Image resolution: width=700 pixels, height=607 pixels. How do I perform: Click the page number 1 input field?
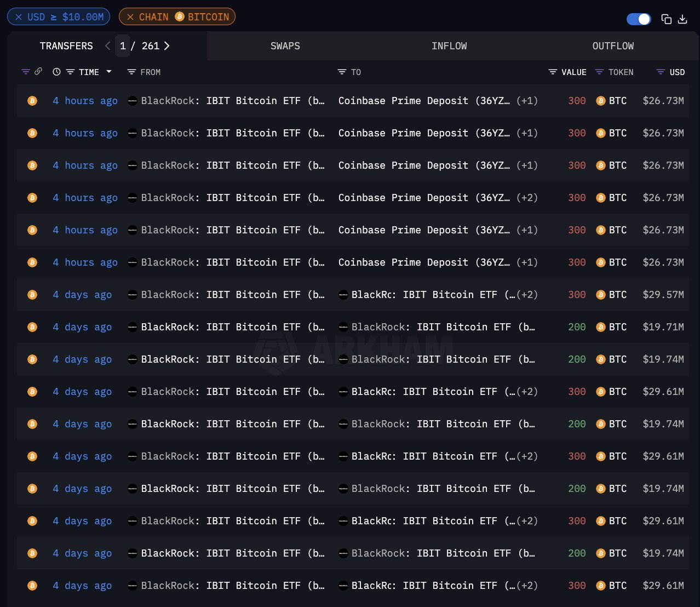pyautogui.click(x=123, y=46)
